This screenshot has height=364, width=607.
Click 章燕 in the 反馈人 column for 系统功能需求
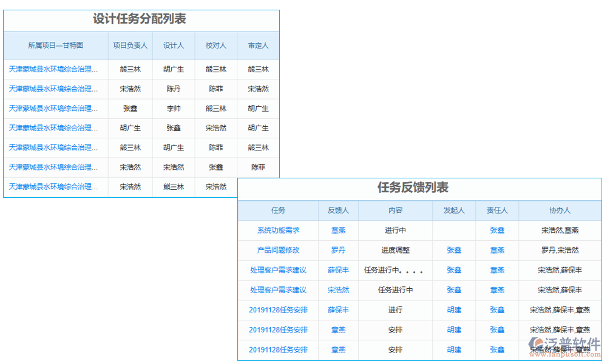[338, 230]
